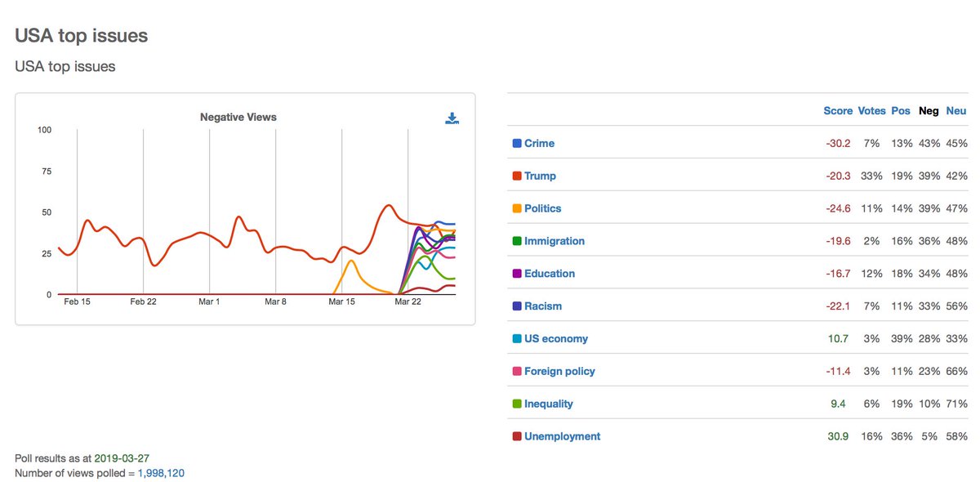Click the orange Politics legend square
Screen dimensions: 980x482
(517, 208)
